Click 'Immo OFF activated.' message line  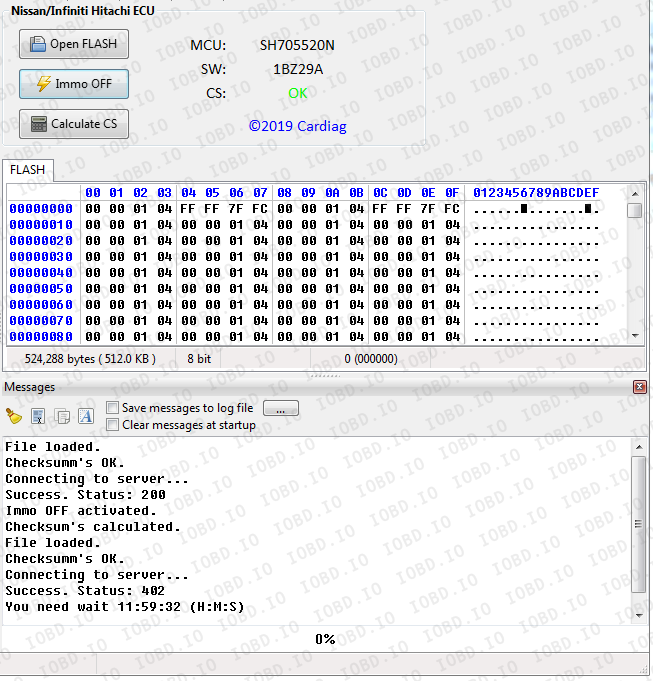[x=81, y=511]
